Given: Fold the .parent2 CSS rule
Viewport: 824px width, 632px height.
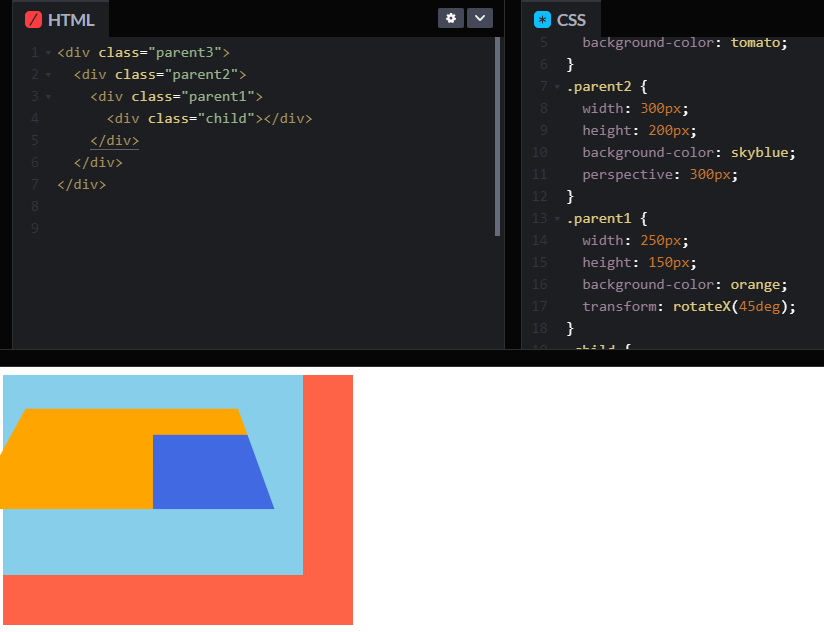Looking at the screenshot, I should [557, 87].
